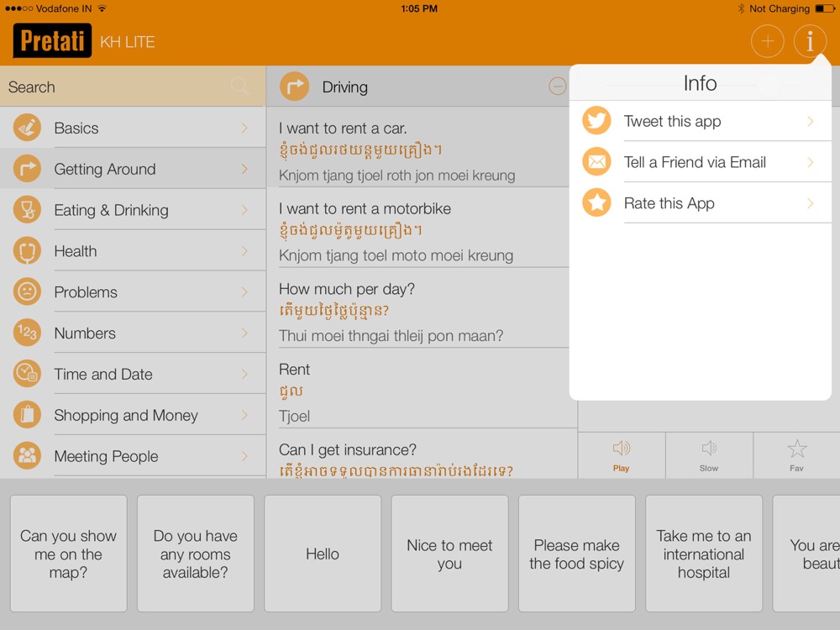This screenshot has width=840, height=630.
Task: Tap the Tell a Friend chevron
Action: pos(810,162)
